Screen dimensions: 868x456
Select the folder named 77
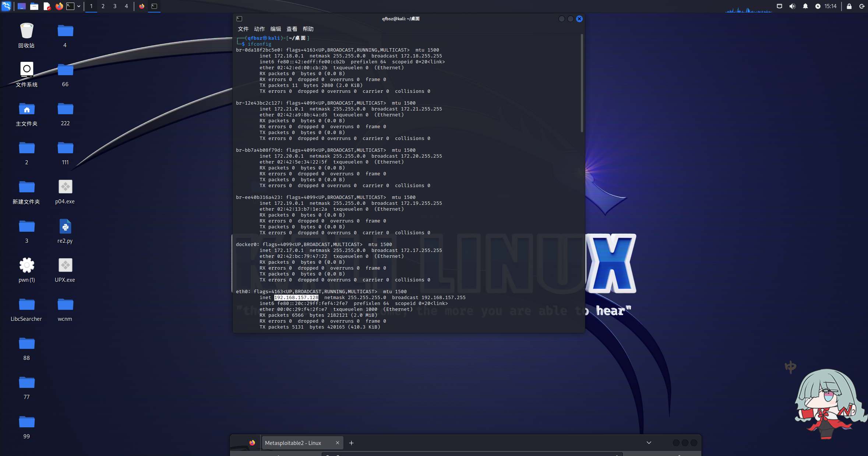[x=27, y=387]
